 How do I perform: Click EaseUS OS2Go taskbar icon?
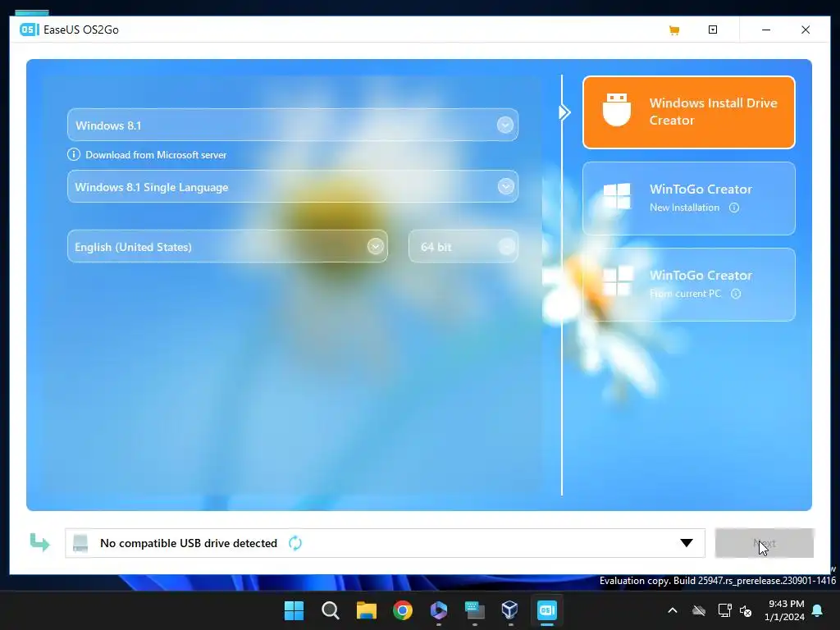(x=547, y=610)
